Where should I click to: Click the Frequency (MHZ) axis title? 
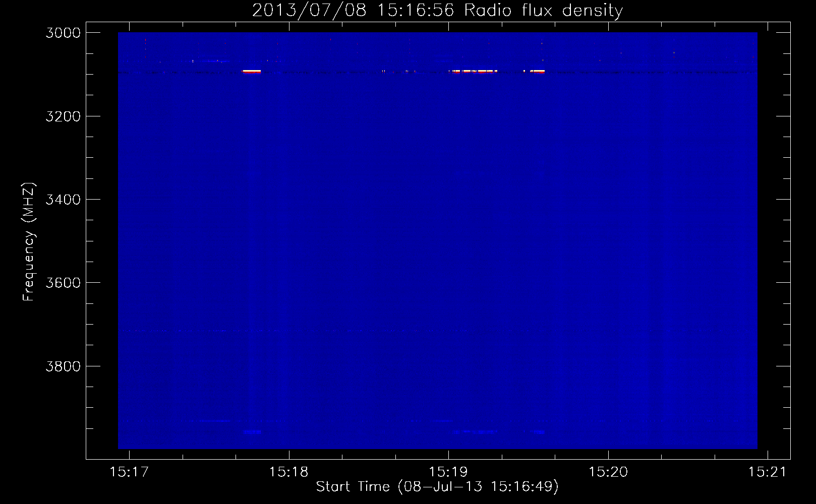click(29, 241)
